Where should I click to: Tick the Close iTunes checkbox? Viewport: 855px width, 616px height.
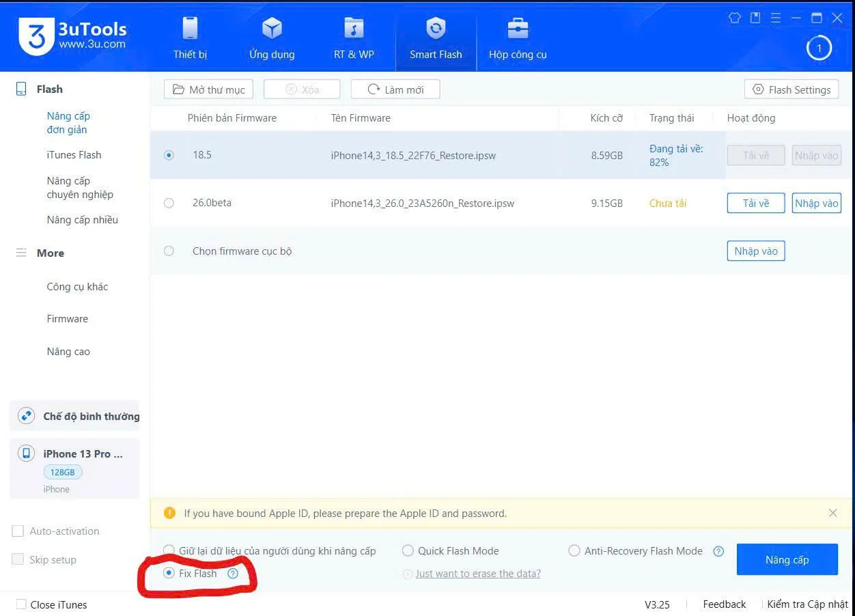(x=21, y=604)
